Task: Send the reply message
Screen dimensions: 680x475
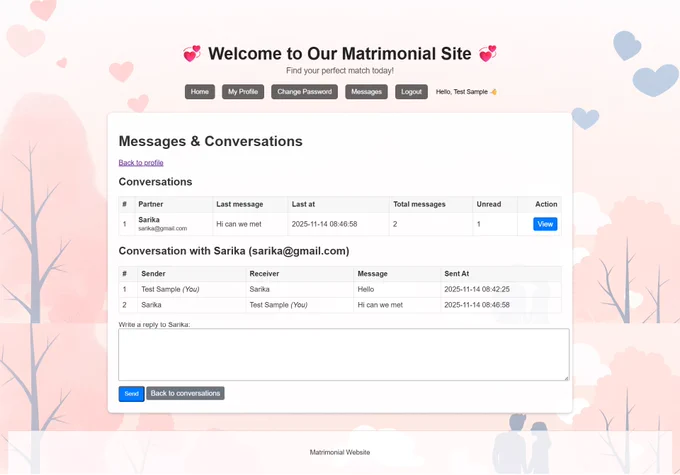Action: point(131,393)
